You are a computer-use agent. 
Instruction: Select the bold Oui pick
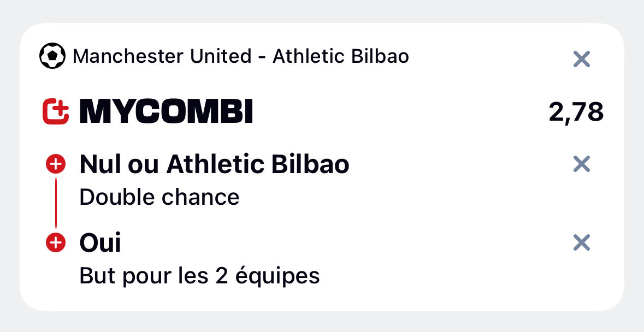pos(100,243)
